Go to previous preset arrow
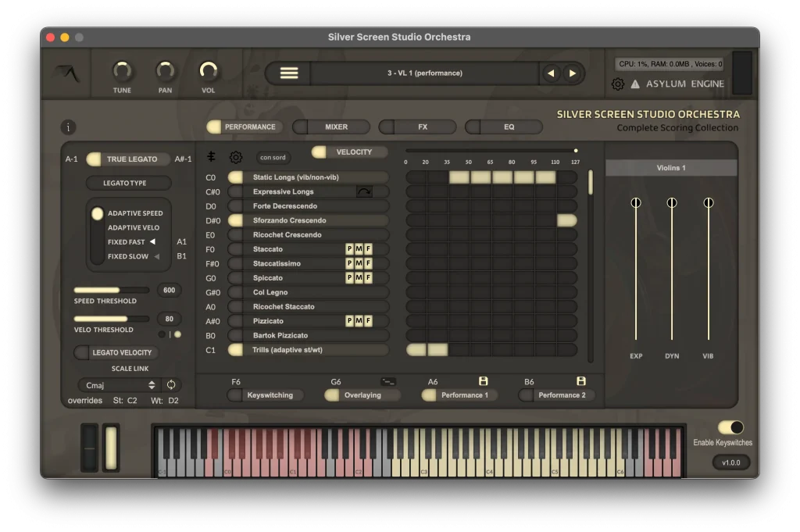This screenshot has height=532, width=800. click(551, 73)
